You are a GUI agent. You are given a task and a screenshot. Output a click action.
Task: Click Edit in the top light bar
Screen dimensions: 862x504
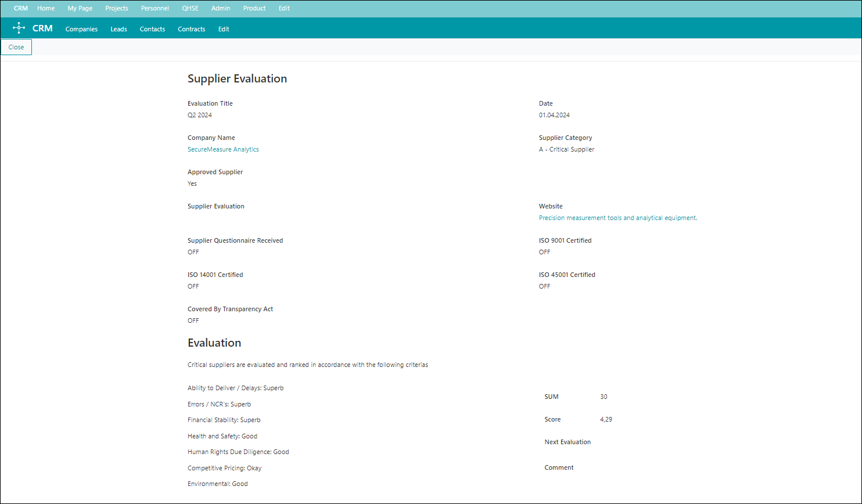(x=284, y=8)
